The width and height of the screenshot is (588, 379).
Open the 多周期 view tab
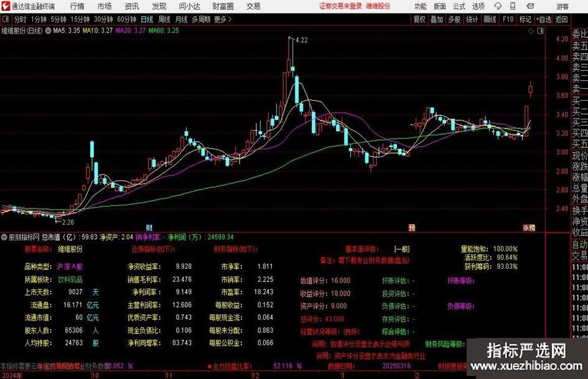coord(201,19)
